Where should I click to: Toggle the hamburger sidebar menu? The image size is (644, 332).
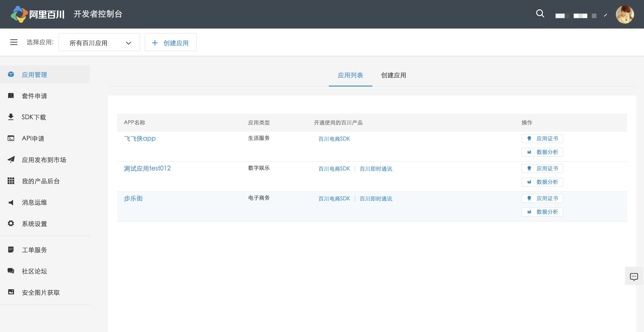tap(14, 42)
